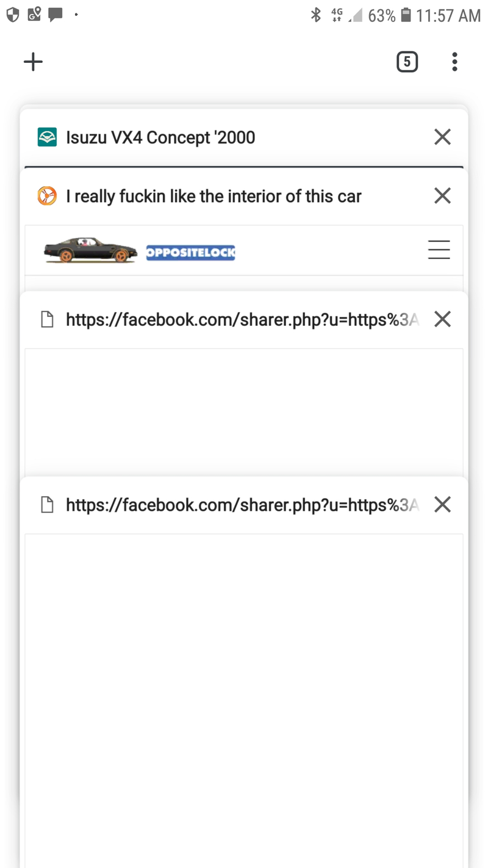Open the first facebook tab's blank preview
This screenshot has width=488, height=868.
(244, 412)
